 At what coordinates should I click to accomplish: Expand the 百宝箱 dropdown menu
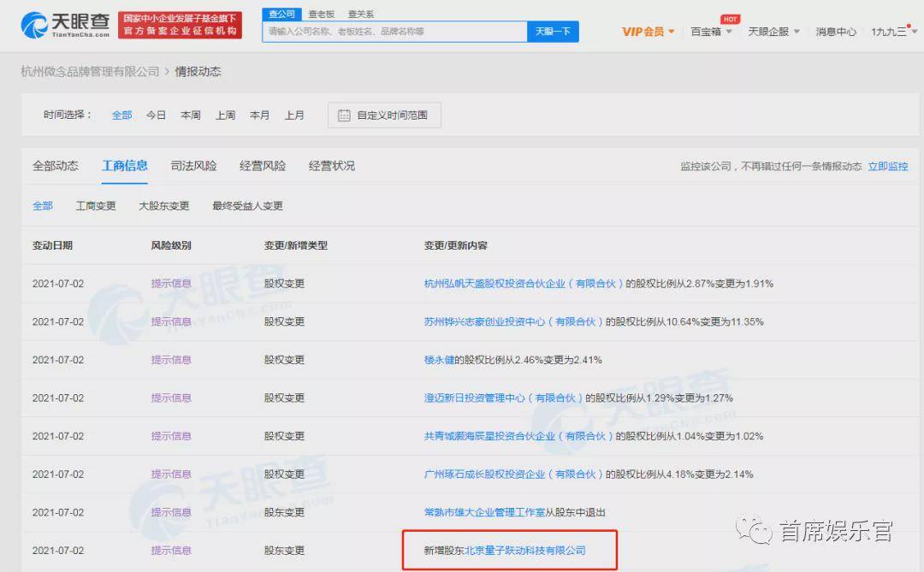pyautogui.click(x=729, y=32)
